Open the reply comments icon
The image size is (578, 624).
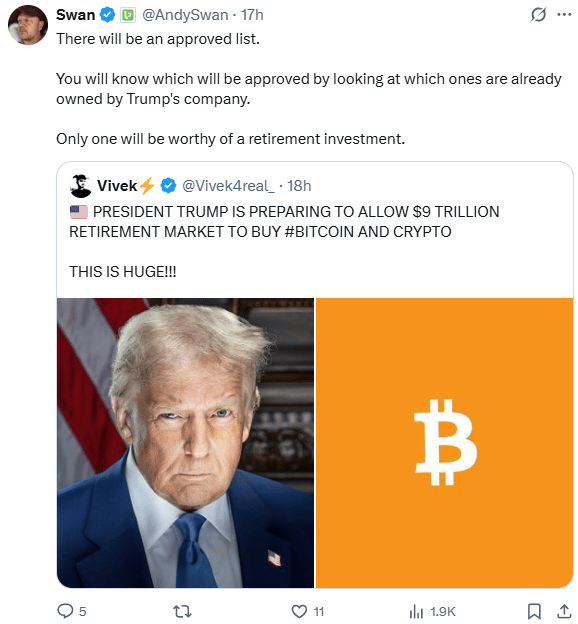65,611
